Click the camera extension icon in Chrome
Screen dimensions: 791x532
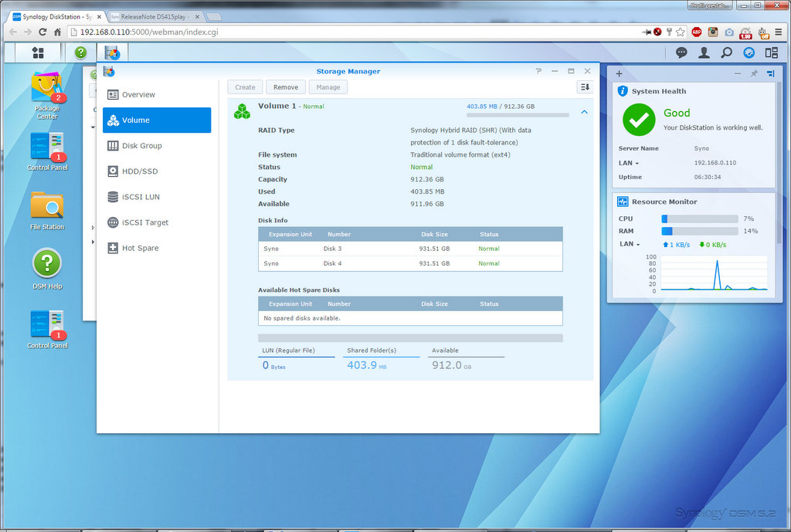pyautogui.click(x=729, y=32)
